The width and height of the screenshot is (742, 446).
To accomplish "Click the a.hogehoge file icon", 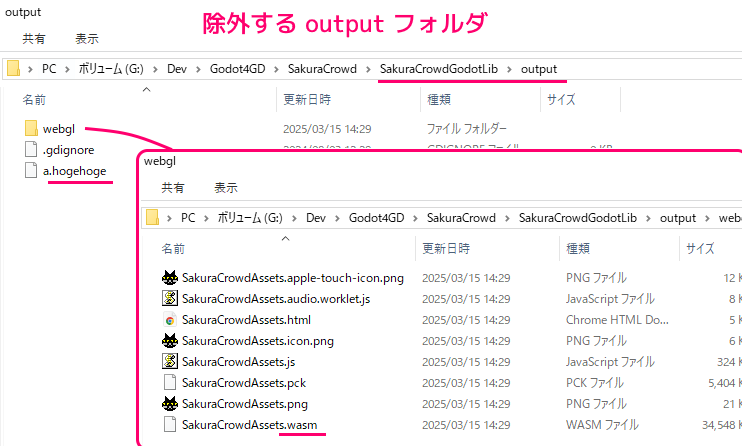I will [30, 171].
